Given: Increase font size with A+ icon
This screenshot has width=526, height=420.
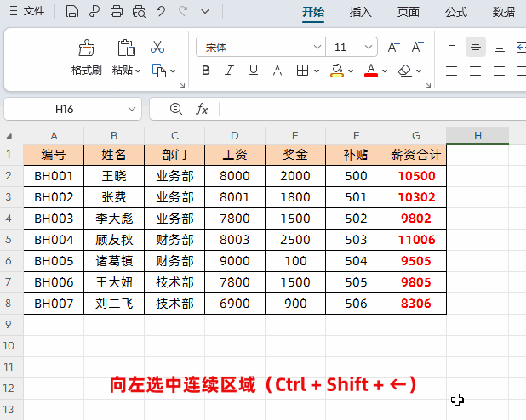Looking at the screenshot, I should click(x=393, y=47).
